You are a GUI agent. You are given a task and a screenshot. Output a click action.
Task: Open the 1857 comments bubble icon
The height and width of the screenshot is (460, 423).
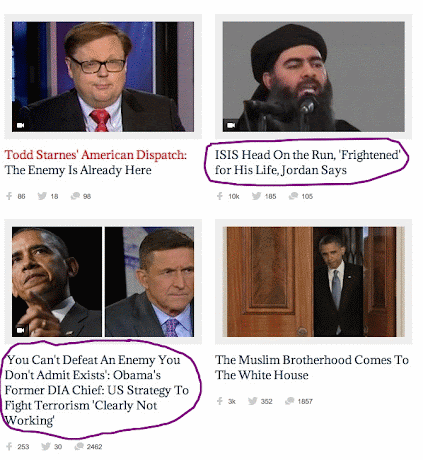290,401
